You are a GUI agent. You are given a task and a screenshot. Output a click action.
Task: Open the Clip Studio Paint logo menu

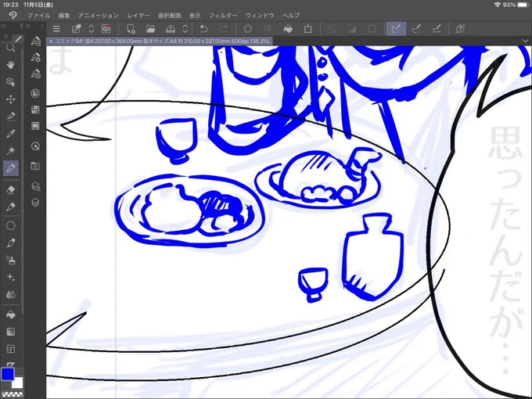click(x=13, y=16)
